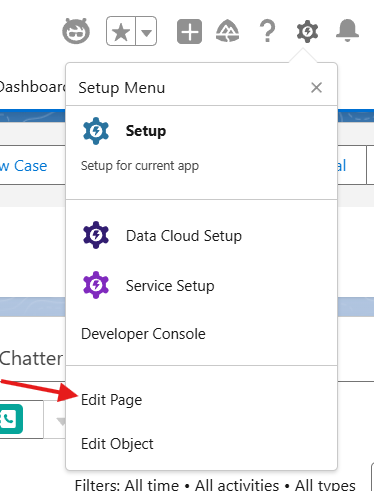
Task: Toggle the Setup gear icon in header
Action: (307, 31)
